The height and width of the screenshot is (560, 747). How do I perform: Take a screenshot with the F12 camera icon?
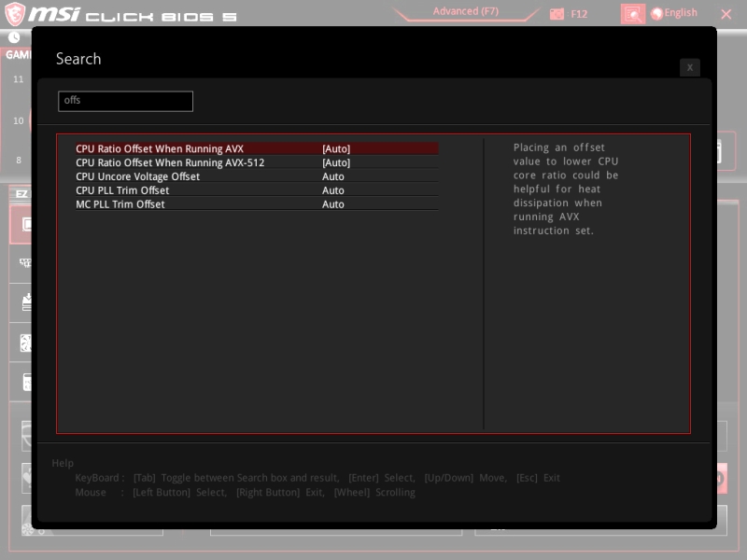(557, 14)
